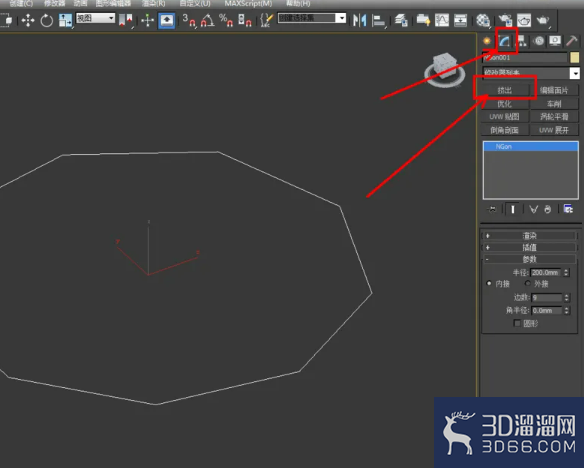Click the 边数 stepper arrows
This screenshot has width=584, height=468.
pyautogui.click(x=566, y=297)
